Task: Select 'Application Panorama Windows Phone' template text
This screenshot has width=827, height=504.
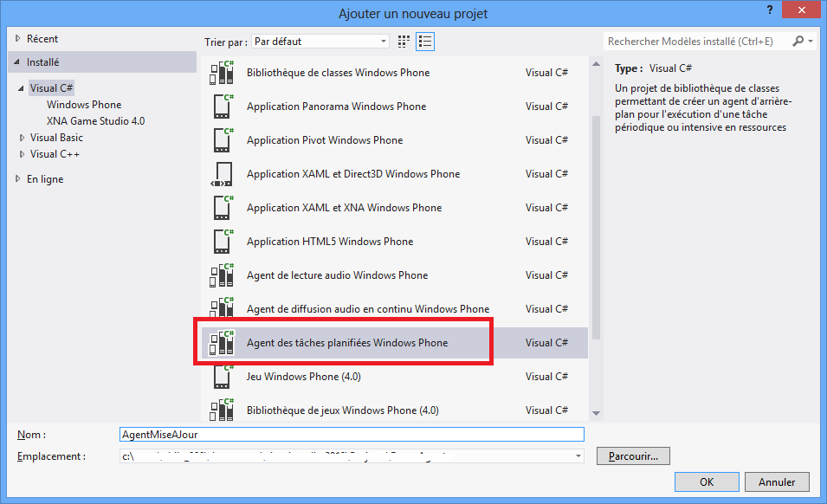Action: 337,107
